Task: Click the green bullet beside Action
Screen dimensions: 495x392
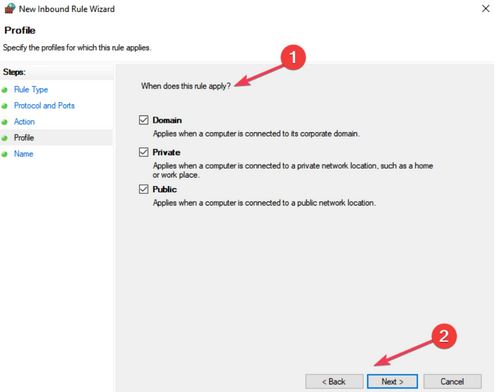Action: click(x=4, y=122)
